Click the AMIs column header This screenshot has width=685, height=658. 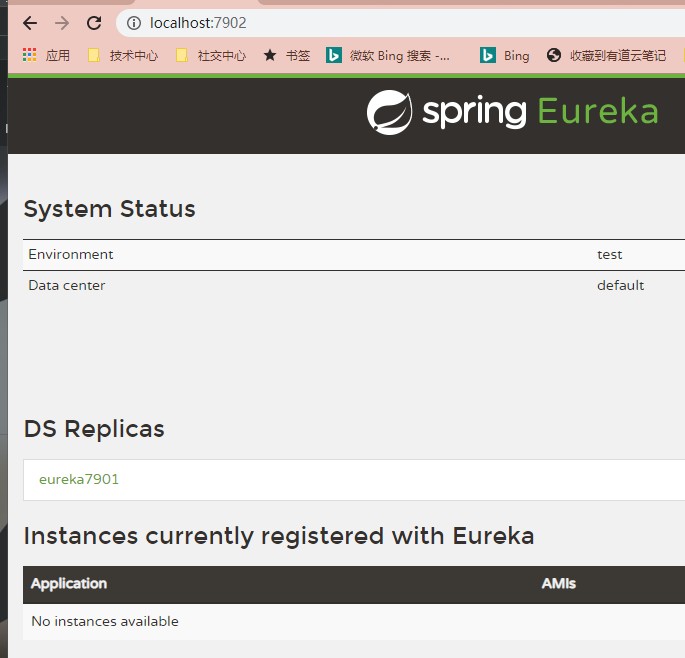(558, 584)
